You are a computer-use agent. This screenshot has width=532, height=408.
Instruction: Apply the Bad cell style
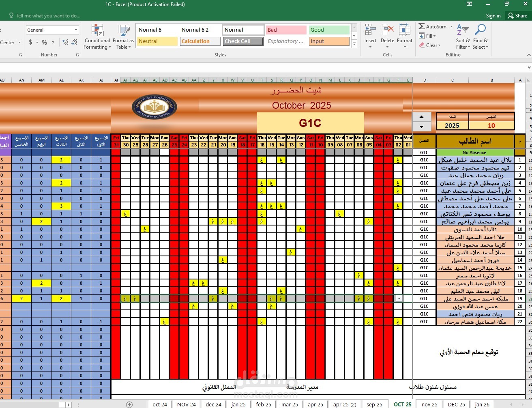point(286,30)
